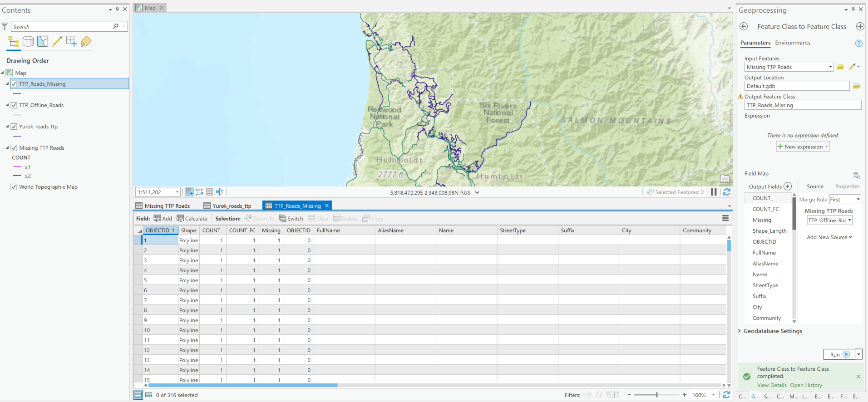The height and width of the screenshot is (402, 868).
Task: Click the TTP_Roads_Missing line symbol
Action: [17, 93]
